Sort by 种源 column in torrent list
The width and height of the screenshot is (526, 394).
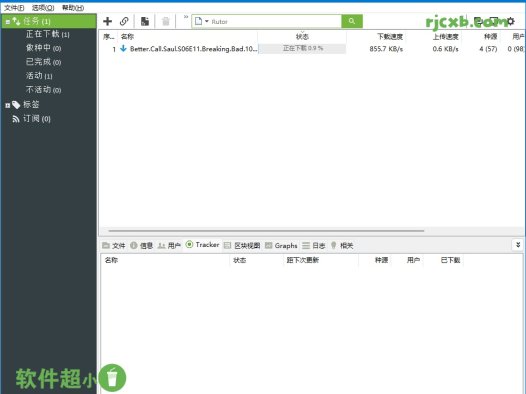point(490,37)
